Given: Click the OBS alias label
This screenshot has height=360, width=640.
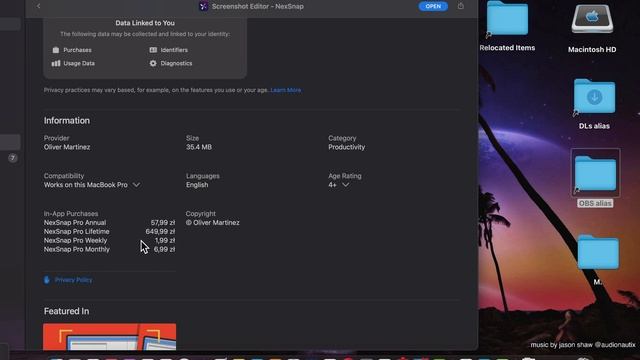Looking at the screenshot, I should [595, 203].
